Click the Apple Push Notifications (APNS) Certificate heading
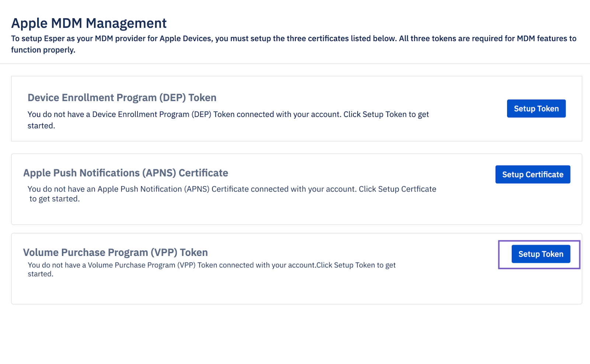590x364 pixels. pos(126,173)
